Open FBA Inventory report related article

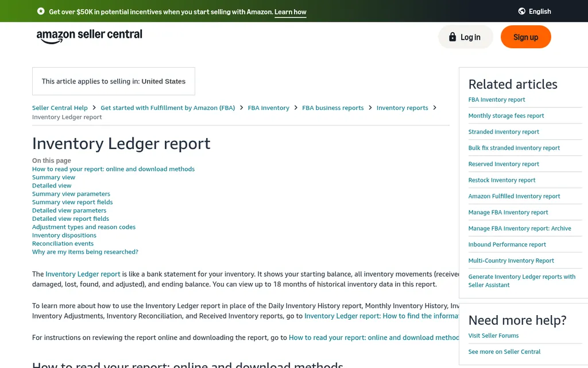(497, 99)
